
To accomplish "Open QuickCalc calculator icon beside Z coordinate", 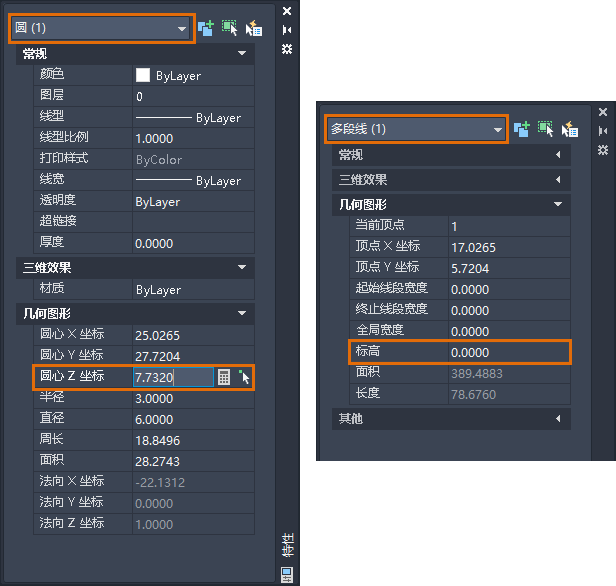I will tap(224, 377).
